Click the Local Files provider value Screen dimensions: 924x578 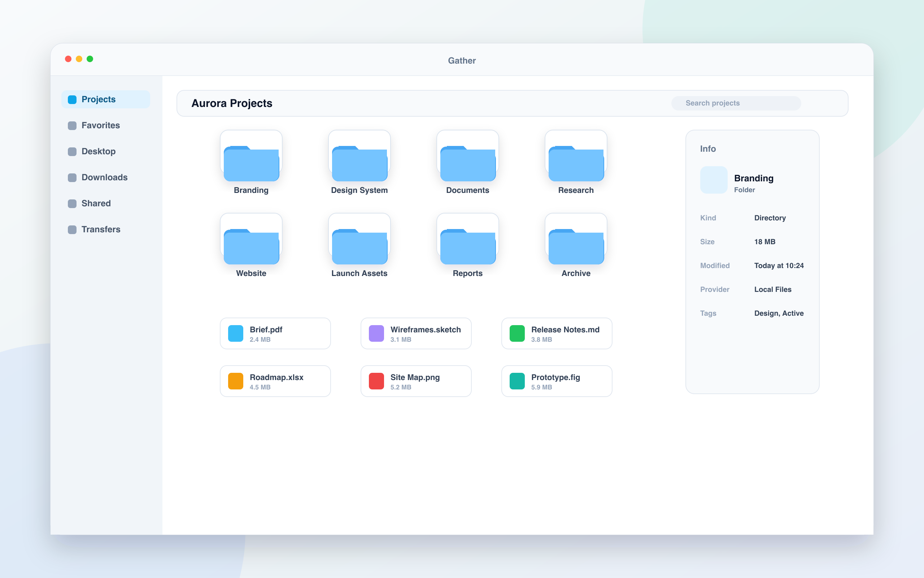coord(773,289)
